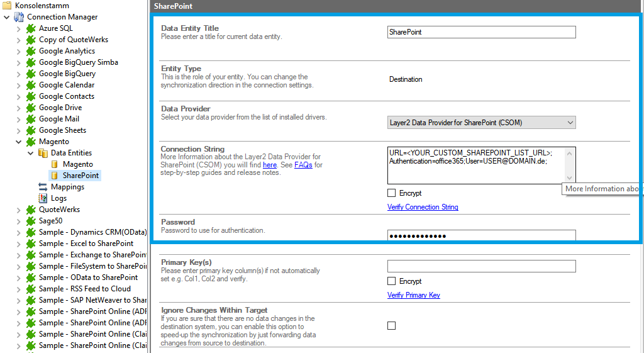Enable Encrypt for the connection string

point(392,193)
